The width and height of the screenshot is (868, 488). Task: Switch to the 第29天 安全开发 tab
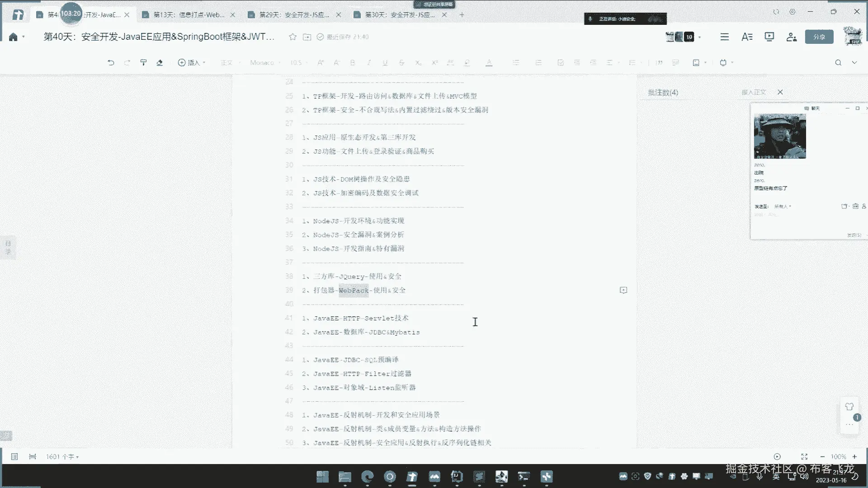tap(294, 15)
